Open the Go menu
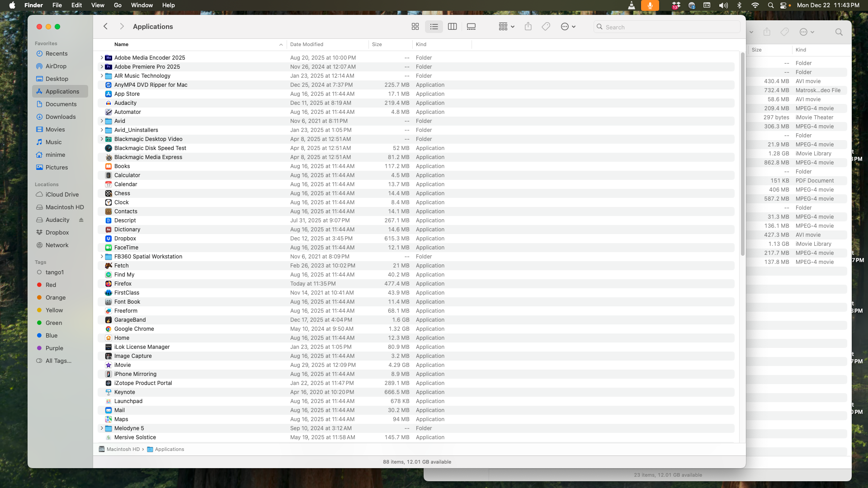 118,5
